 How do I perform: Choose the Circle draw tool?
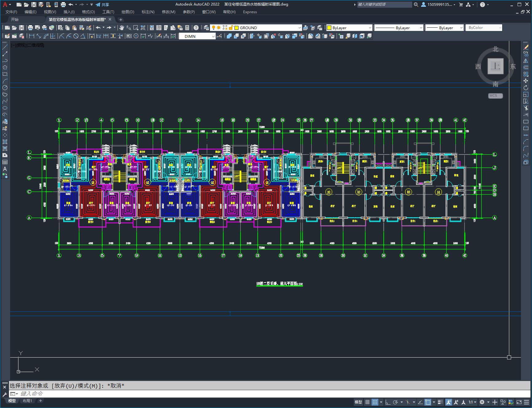(x=5, y=88)
